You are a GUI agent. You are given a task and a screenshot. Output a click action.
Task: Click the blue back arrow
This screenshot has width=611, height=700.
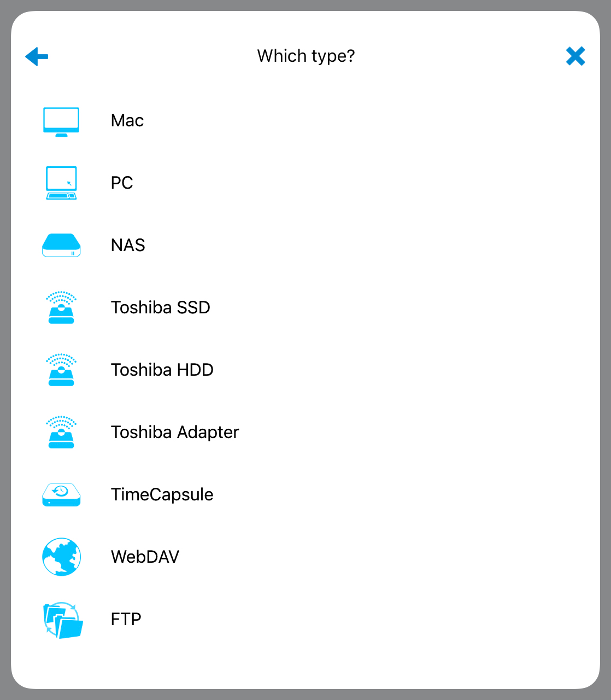click(x=36, y=56)
